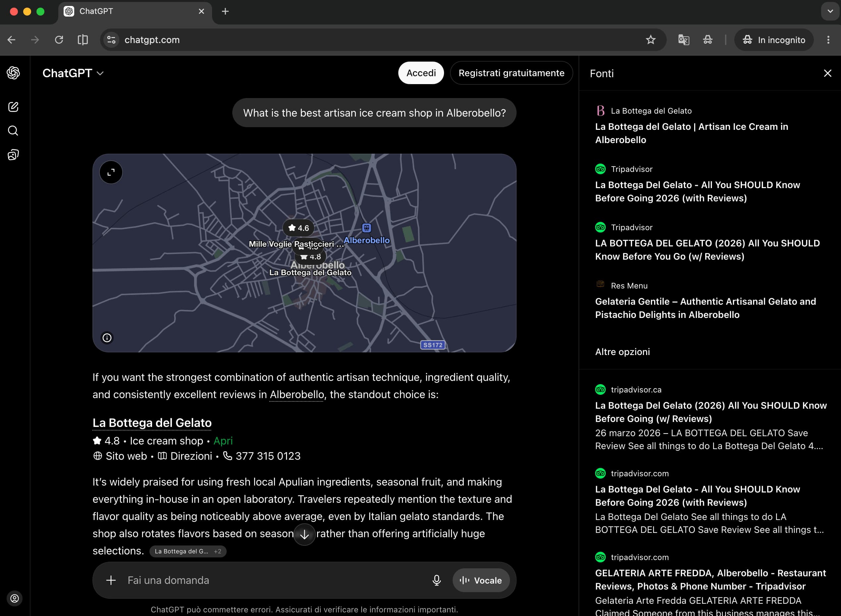The height and width of the screenshot is (616, 841).
Task: Click the underlined Alberobello link in text
Action: point(297,394)
